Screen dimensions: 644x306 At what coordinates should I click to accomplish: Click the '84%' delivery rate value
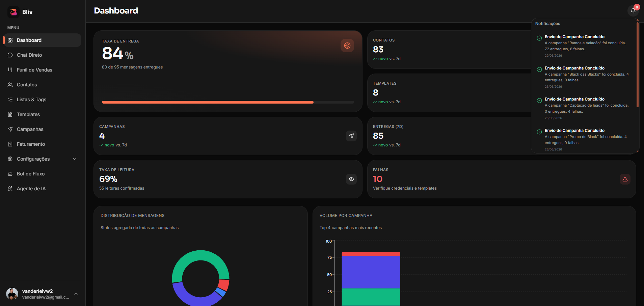[118, 54]
